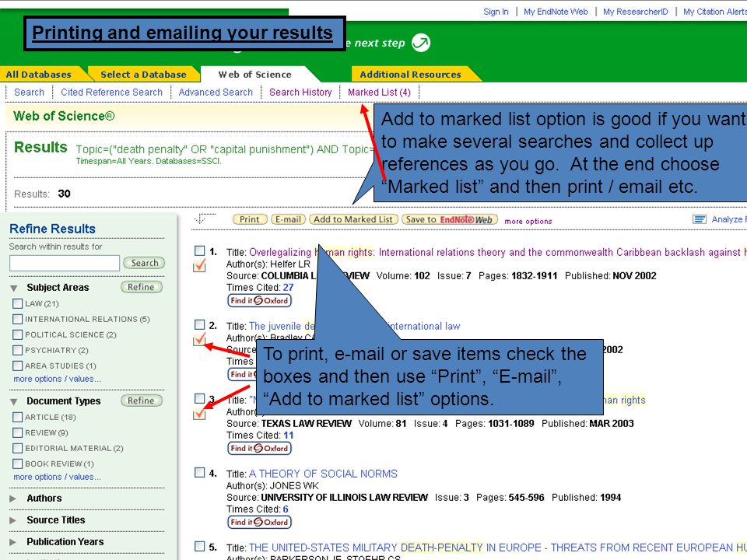Tick the AREA STUDIES (1) checkbox

tap(18, 366)
